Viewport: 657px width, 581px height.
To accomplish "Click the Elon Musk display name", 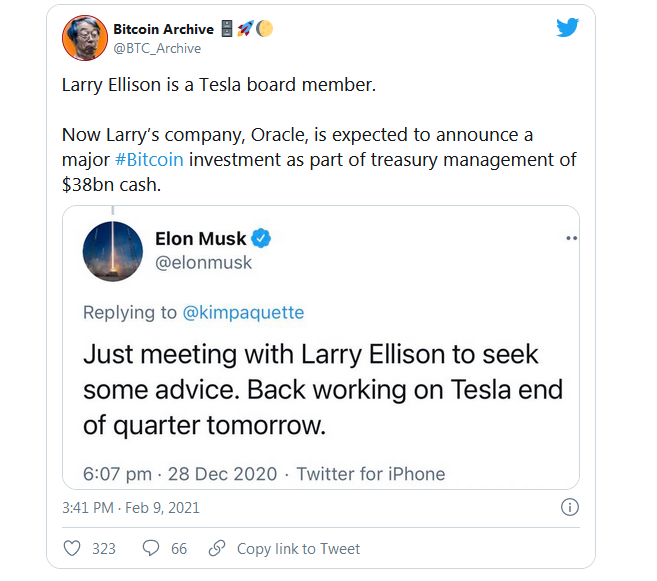I will coord(200,238).
